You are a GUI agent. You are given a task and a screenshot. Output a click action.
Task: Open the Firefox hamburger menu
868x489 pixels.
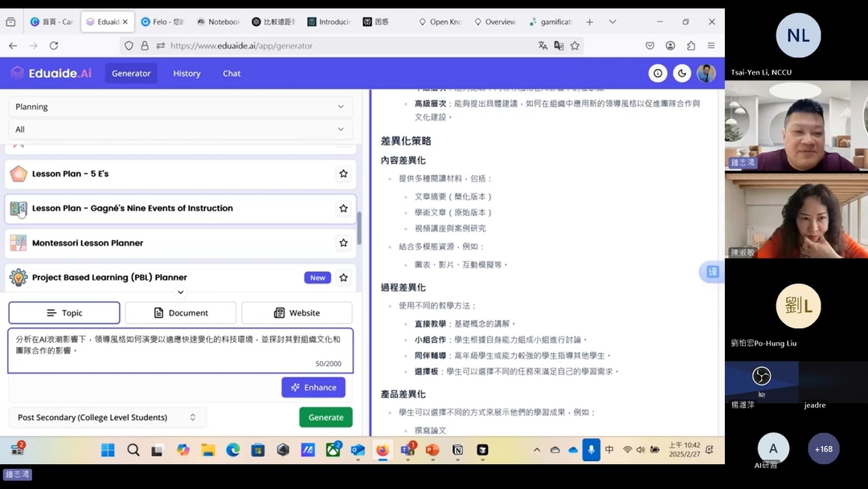pyautogui.click(x=711, y=46)
